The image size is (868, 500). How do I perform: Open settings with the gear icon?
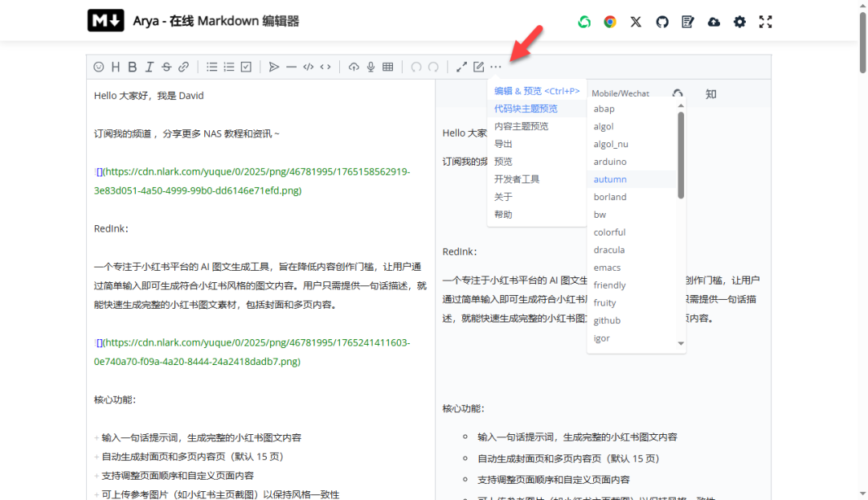739,22
